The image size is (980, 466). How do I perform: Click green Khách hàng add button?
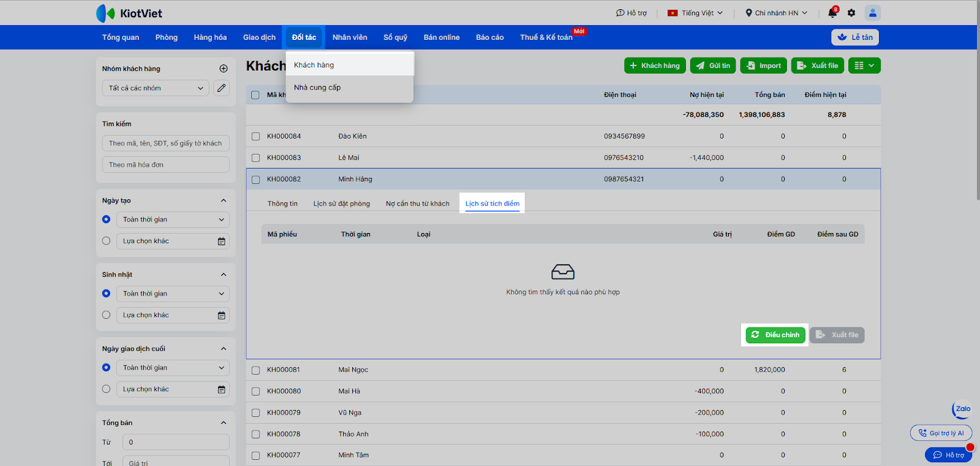(x=655, y=66)
